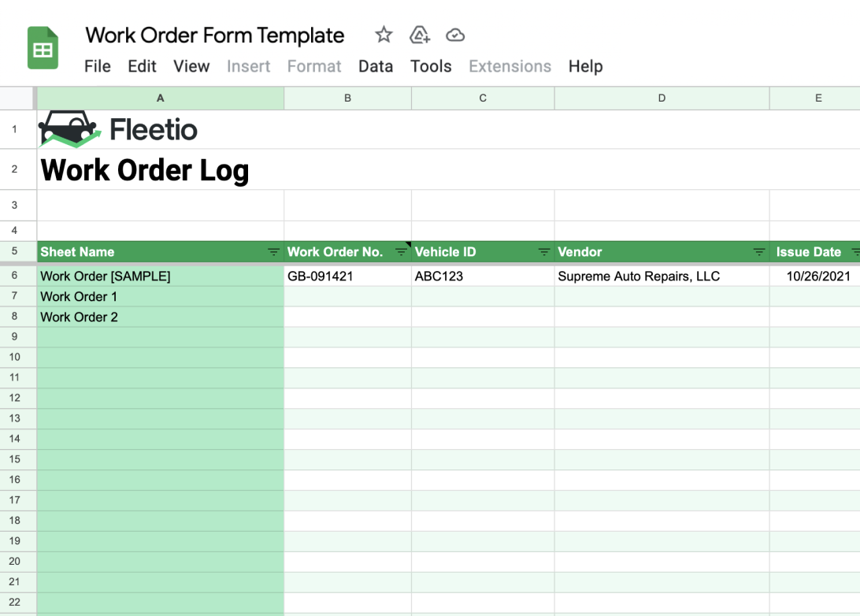This screenshot has width=860, height=616.
Task: Click the Vendor header cell
Action: coord(662,252)
